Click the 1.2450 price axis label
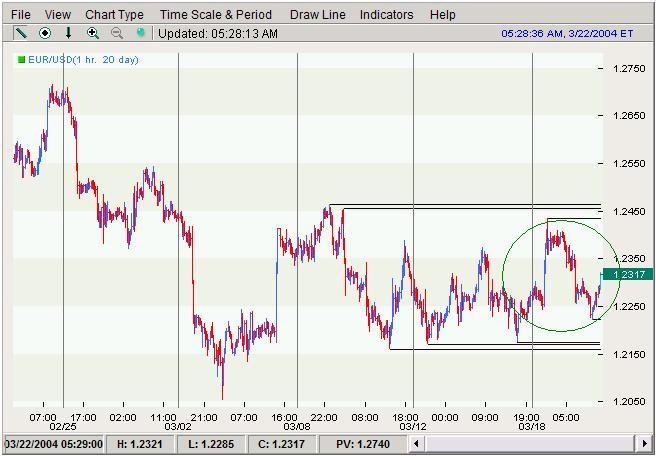This screenshot has width=656, height=456. point(629,211)
